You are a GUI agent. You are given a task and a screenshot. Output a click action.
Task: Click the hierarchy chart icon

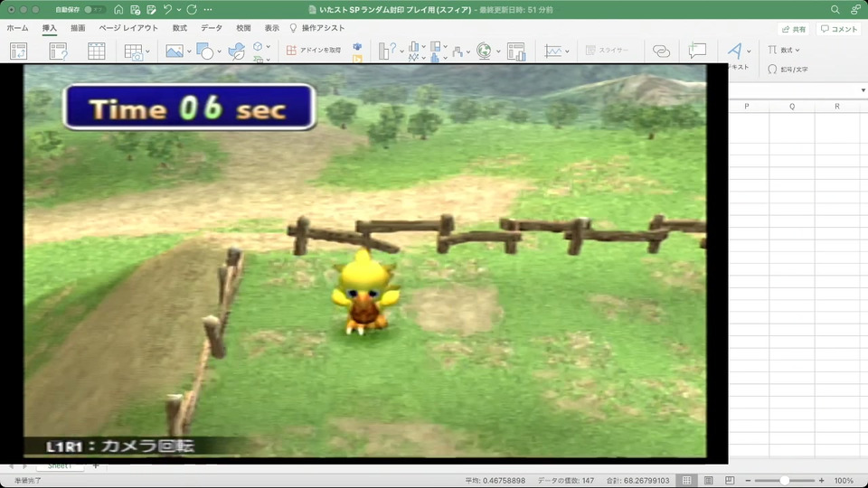[436, 46]
